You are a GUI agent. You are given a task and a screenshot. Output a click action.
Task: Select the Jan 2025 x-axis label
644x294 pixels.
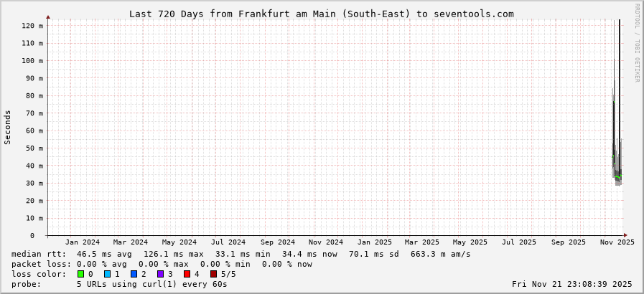click(x=374, y=242)
